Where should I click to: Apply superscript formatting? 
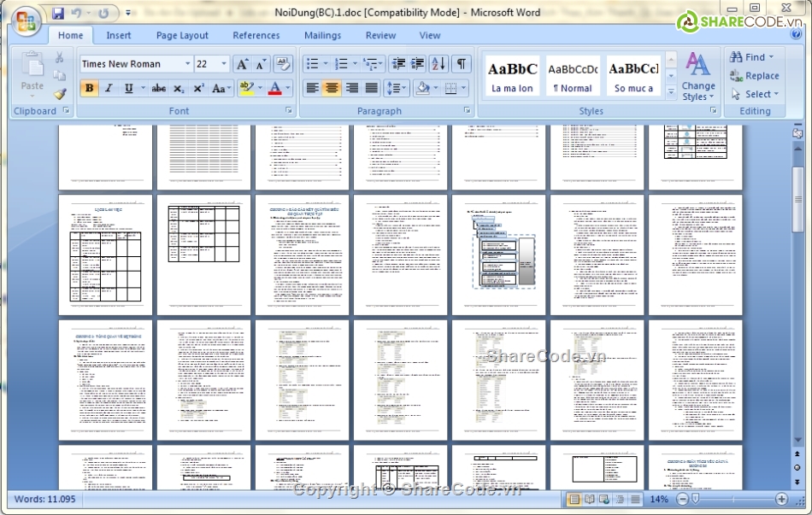click(x=198, y=89)
